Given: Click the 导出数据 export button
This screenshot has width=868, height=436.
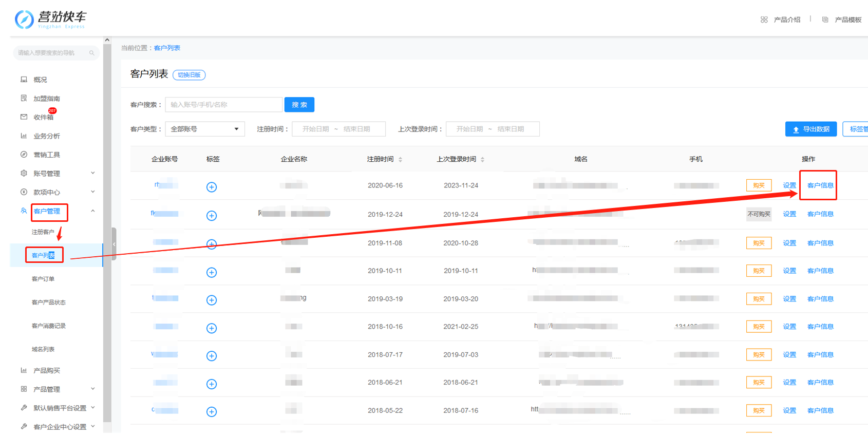Looking at the screenshot, I should pyautogui.click(x=811, y=129).
